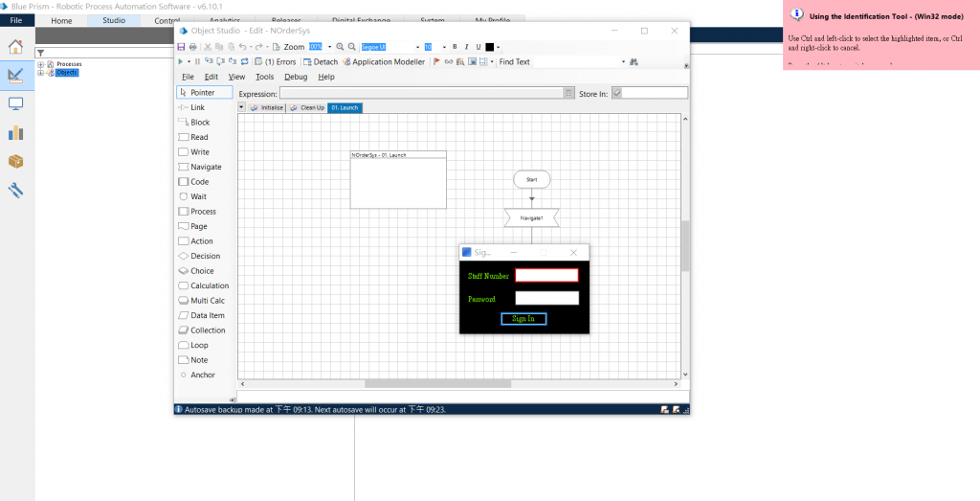Image resolution: width=980 pixels, height=501 pixels.
Task: Click the Pause debug icon
Action: pos(197,61)
